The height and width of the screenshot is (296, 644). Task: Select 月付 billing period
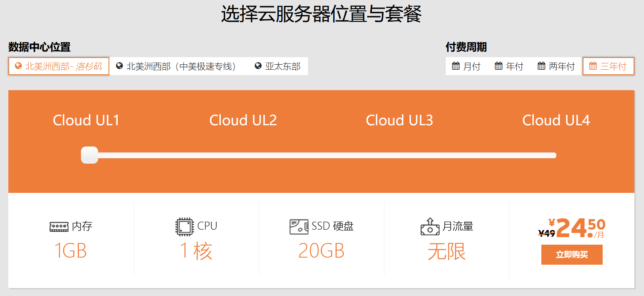pos(466,66)
